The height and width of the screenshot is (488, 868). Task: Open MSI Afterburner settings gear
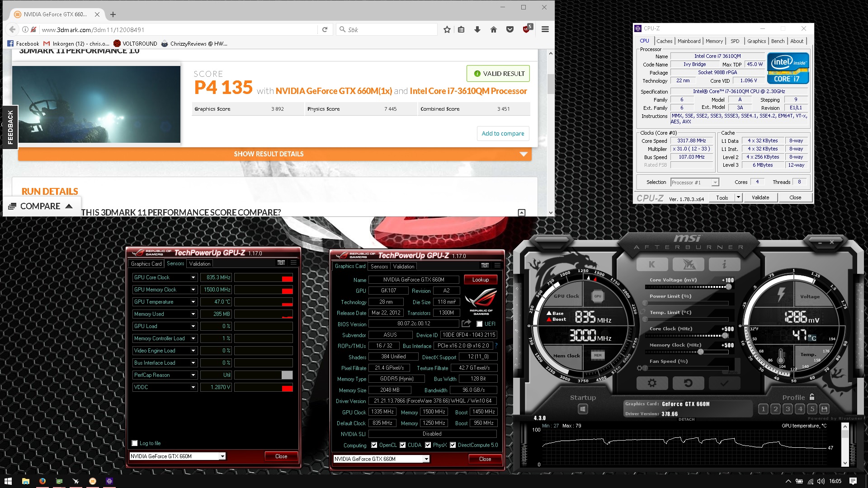[x=652, y=383]
